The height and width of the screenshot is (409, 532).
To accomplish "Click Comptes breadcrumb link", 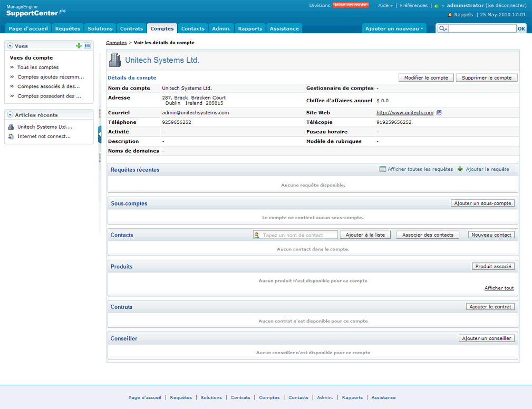I will (x=116, y=43).
